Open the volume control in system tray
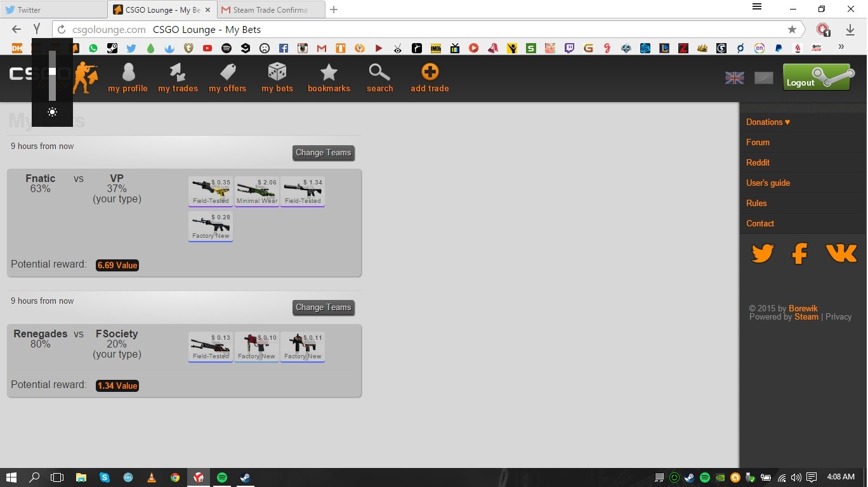 coord(796,477)
